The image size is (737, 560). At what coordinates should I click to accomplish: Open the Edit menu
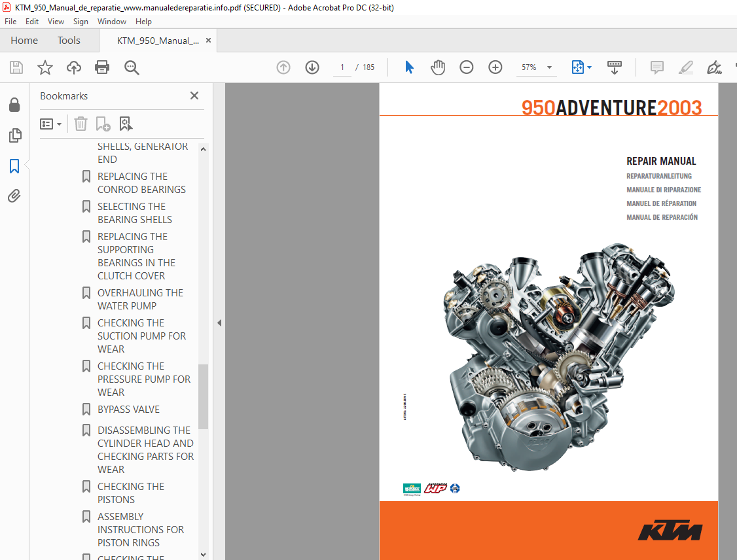point(32,22)
